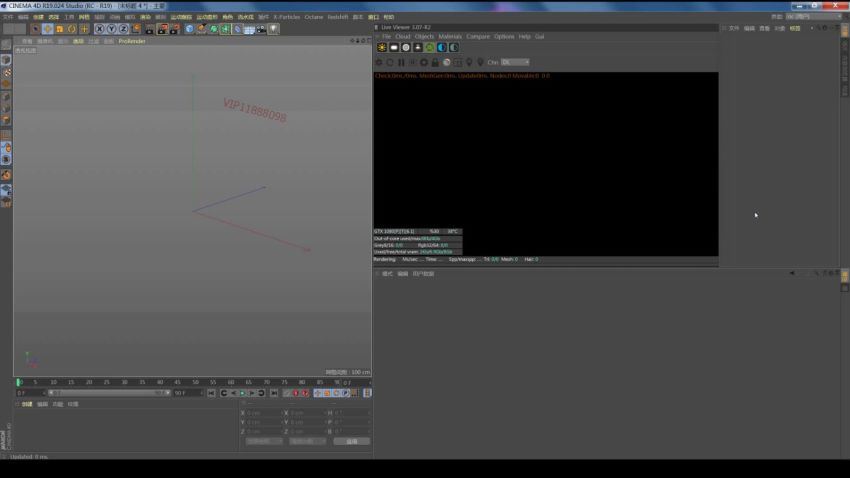Go to start of animation
Image resolution: width=850 pixels, height=478 pixels.
pyautogui.click(x=211, y=393)
